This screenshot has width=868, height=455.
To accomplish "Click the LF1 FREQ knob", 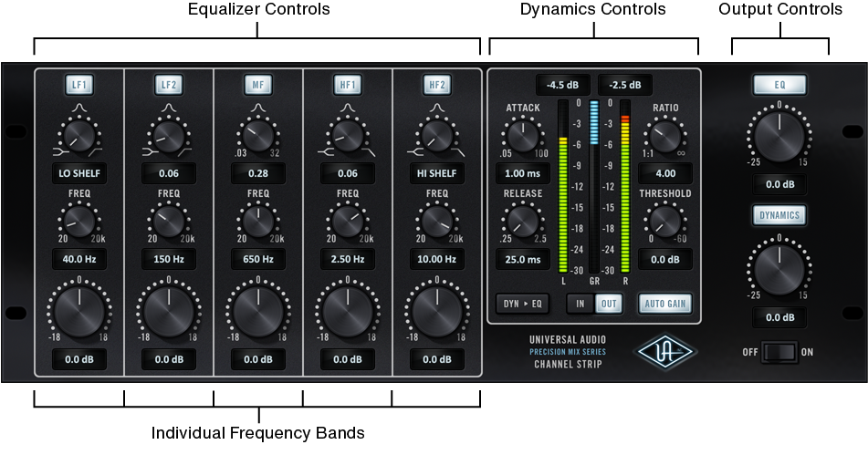I will pyautogui.click(x=79, y=222).
